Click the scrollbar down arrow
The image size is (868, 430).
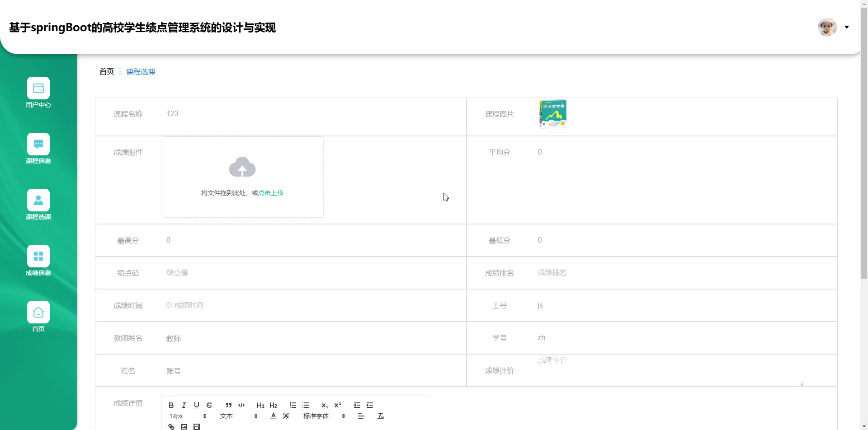click(864, 426)
